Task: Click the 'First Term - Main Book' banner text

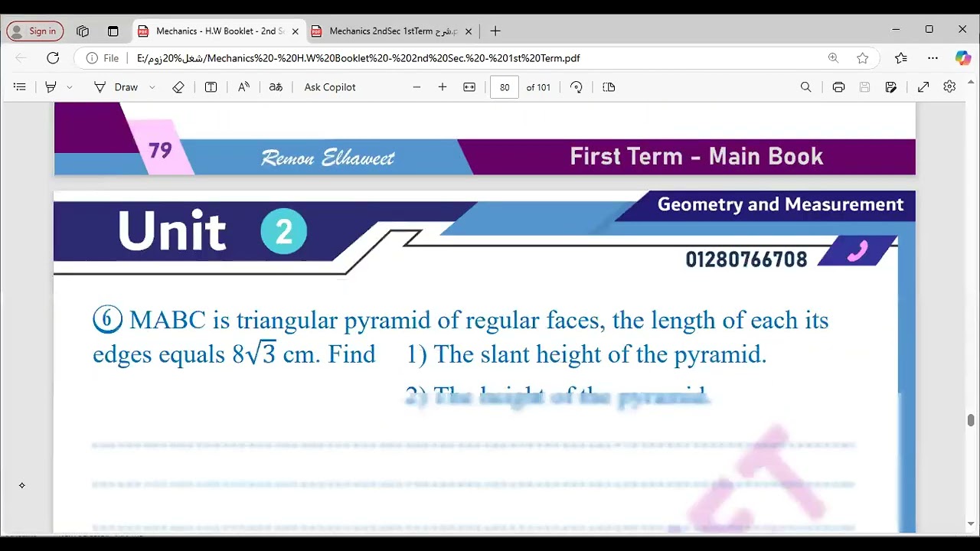Action: point(696,156)
